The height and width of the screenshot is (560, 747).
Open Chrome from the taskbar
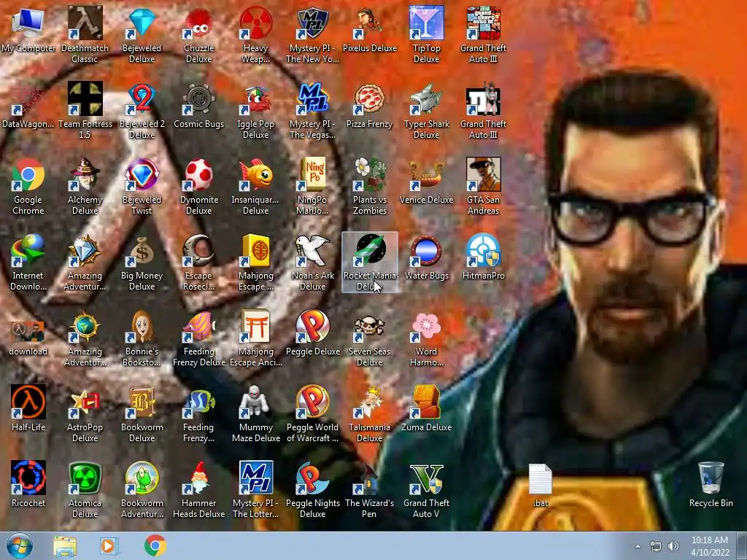155,545
